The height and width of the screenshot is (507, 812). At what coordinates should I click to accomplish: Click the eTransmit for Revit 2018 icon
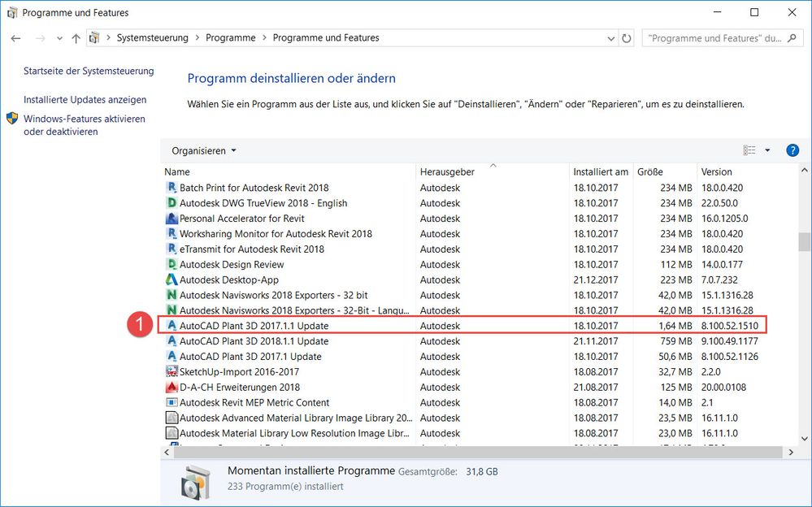[x=172, y=249]
